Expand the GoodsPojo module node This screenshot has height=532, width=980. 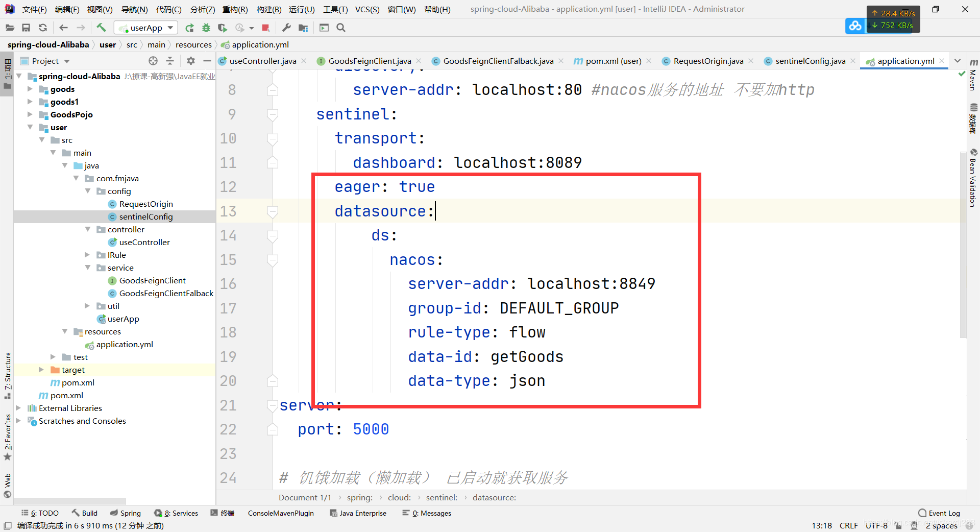(x=30, y=114)
